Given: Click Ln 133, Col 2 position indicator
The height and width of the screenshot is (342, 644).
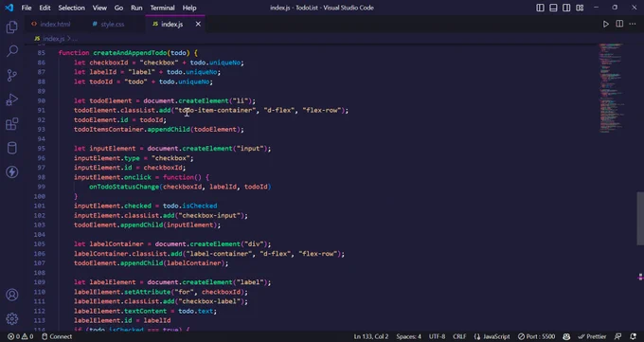Looking at the screenshot, I should click(371, 336).
